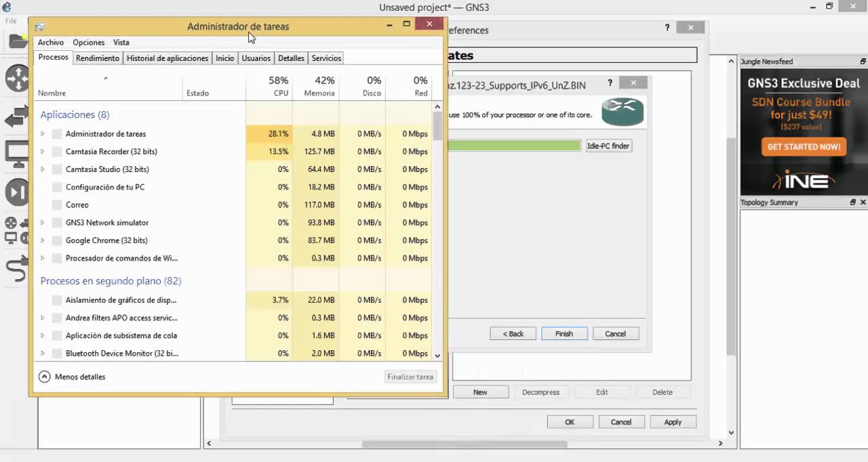This screenshot has width=868, height=462.
Task: Click the GNS3 horizontal scrollbar thumb
Action: coord(465,444)
